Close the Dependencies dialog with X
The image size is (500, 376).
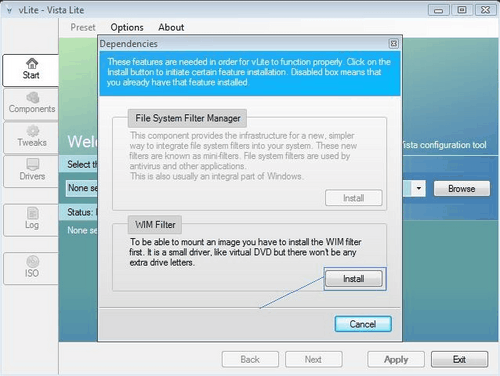point(394,44)
